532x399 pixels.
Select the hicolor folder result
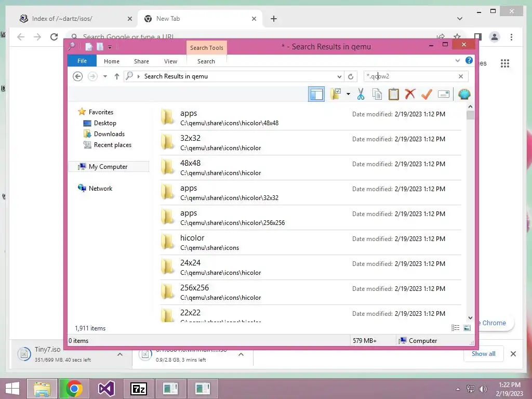click(x=311, y=243)
